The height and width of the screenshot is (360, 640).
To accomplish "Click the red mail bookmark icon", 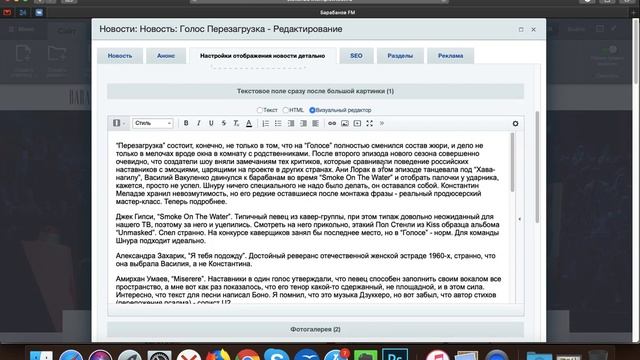I will point(7,13).
